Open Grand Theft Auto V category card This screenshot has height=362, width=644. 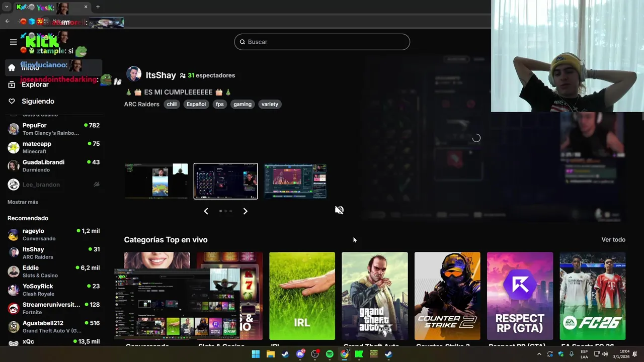coord(375,296)
